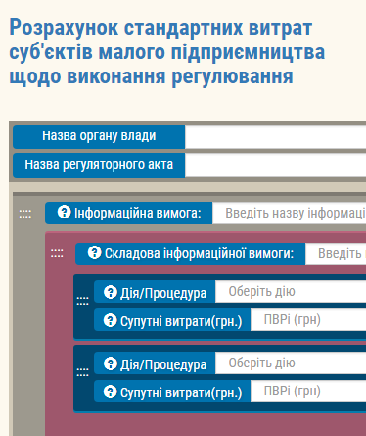Click the Інформаційна вимога name input

289,213
